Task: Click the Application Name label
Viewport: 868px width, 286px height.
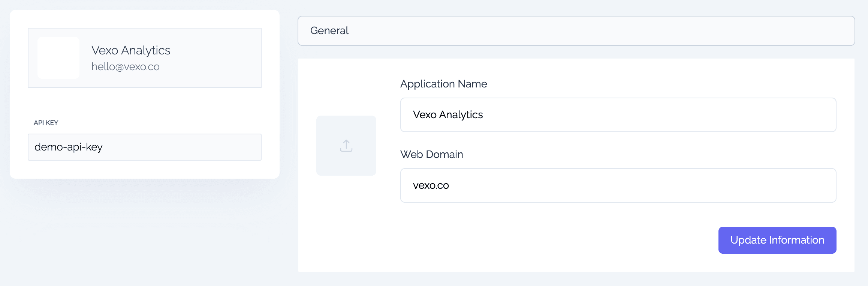Action: tap(443, 84)
